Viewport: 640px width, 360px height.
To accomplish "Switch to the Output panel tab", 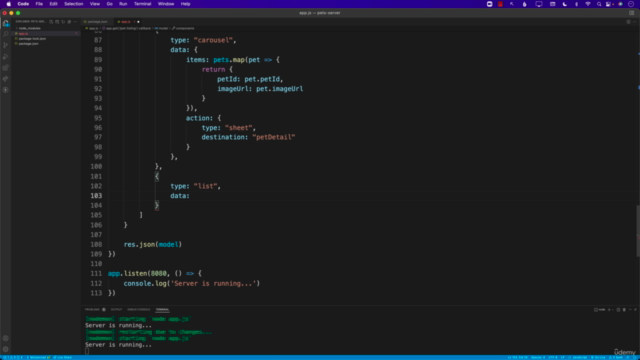I will coord(116,310).
